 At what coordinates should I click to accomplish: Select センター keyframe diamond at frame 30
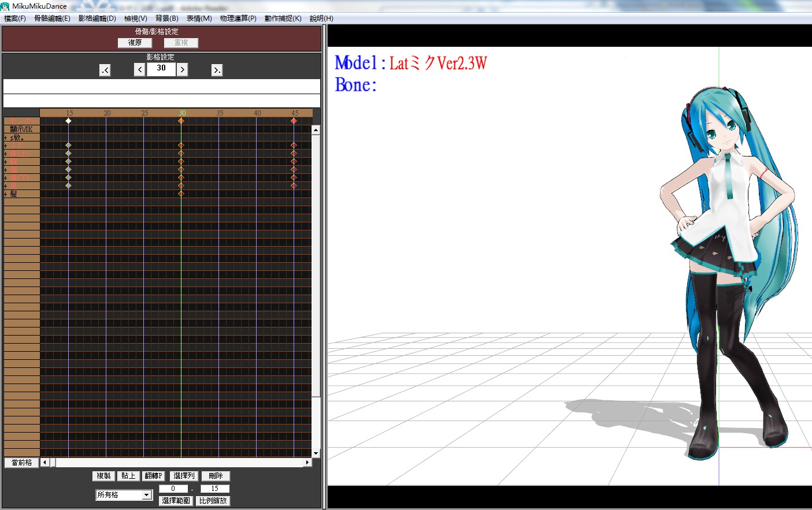(181, 121)
